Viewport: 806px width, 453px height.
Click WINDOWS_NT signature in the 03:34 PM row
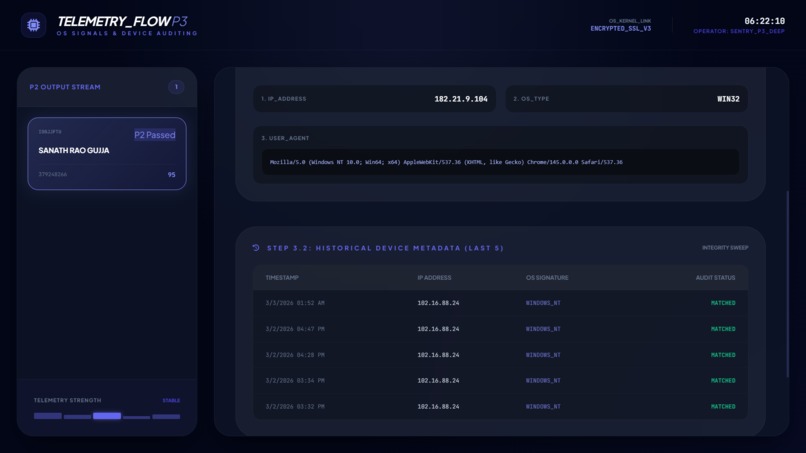point(543,380)
